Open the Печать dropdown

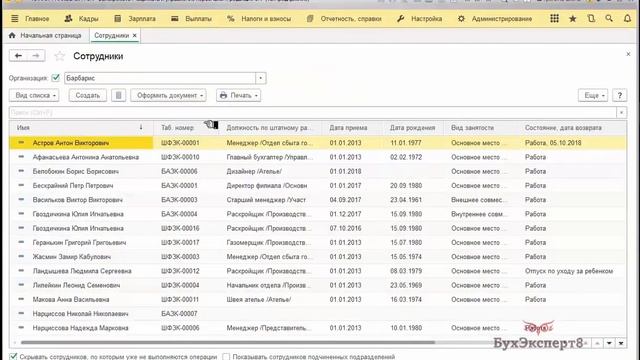238,96
